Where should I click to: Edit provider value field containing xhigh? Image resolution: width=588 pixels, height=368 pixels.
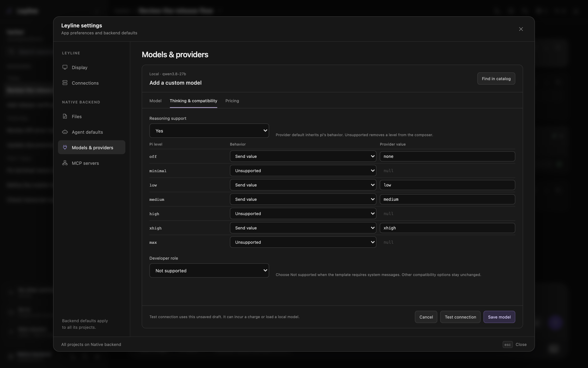[447, 228]
